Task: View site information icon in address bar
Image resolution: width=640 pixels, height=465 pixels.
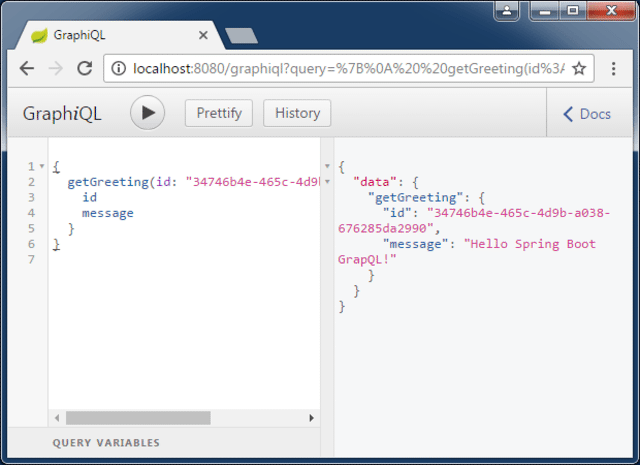Action: pyautogui.click(x=119, y=68)
